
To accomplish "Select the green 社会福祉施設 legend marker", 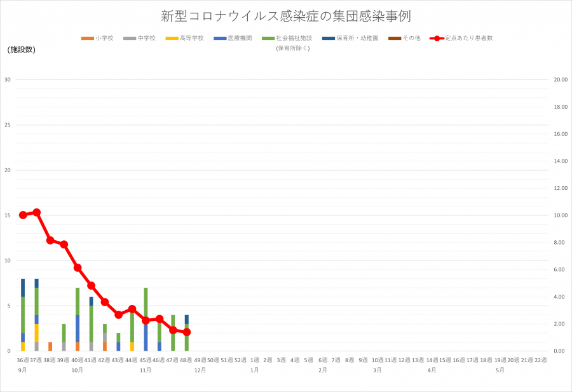I will point(267,37).
